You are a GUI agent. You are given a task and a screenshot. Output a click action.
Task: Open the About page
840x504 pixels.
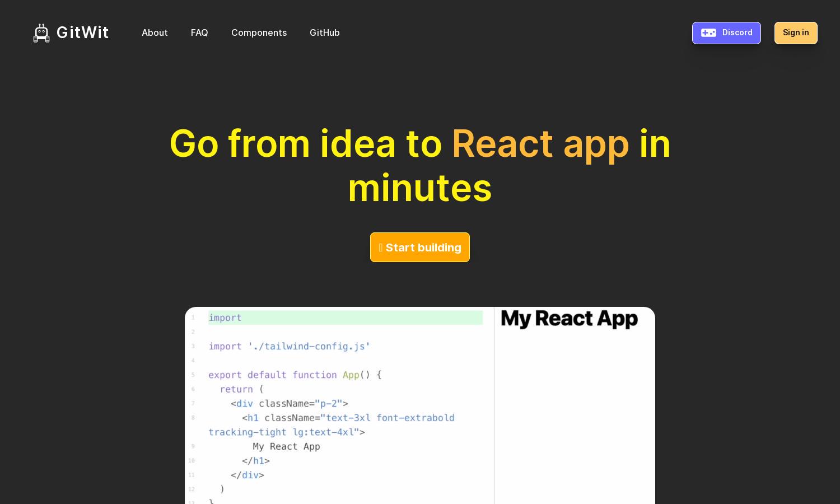coord(155,32)
